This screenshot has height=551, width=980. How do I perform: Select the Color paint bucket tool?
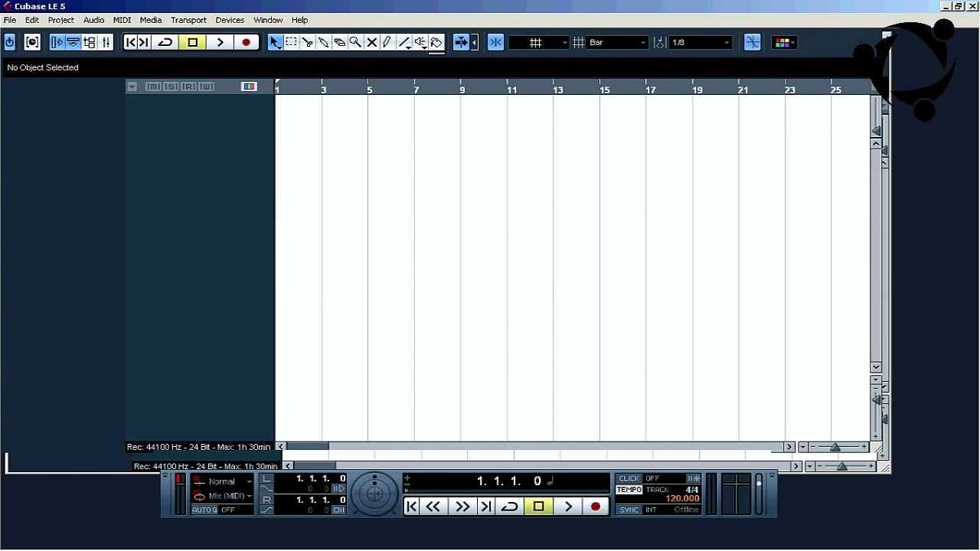pos(436,43)
